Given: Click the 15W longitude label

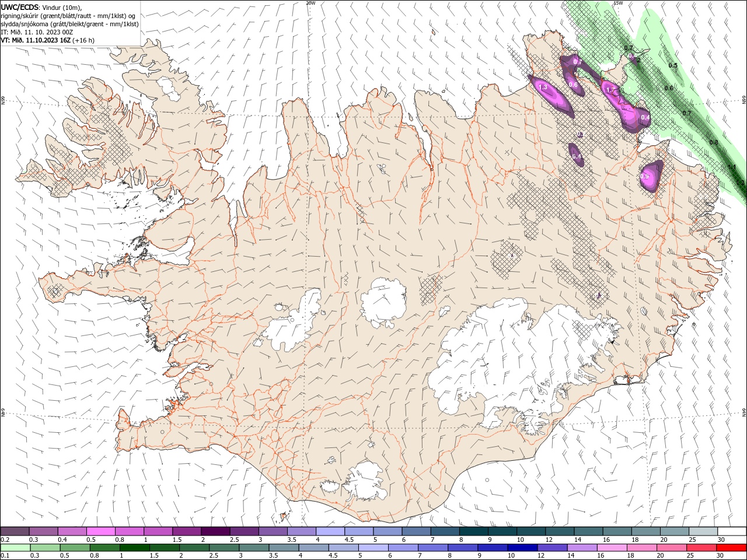Looking at the screenshot, I should (618, 3).
